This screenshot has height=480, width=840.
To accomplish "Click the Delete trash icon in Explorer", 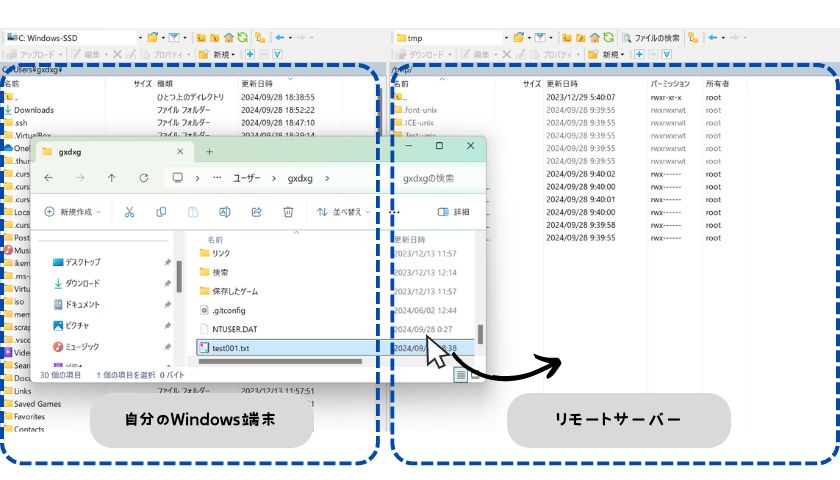I will [288, 212].
